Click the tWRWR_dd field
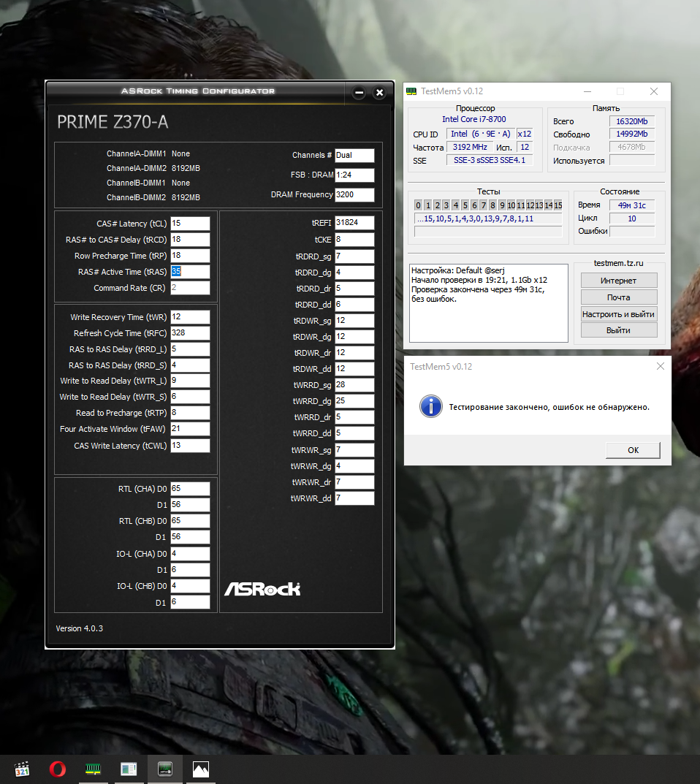700x784 pixels. (354, 498)
